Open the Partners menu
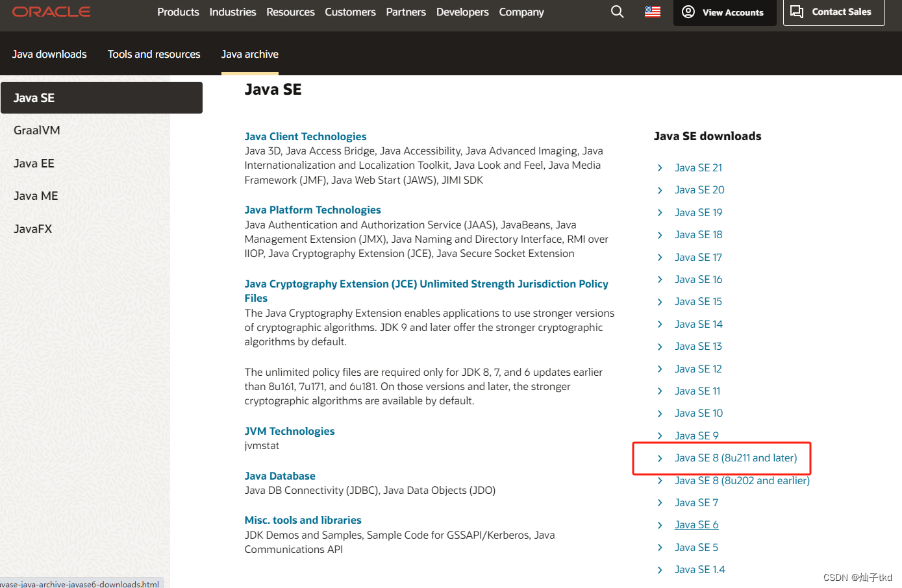Image resolution: width=902 pixels, height=588 pixels. click(406, 12)
